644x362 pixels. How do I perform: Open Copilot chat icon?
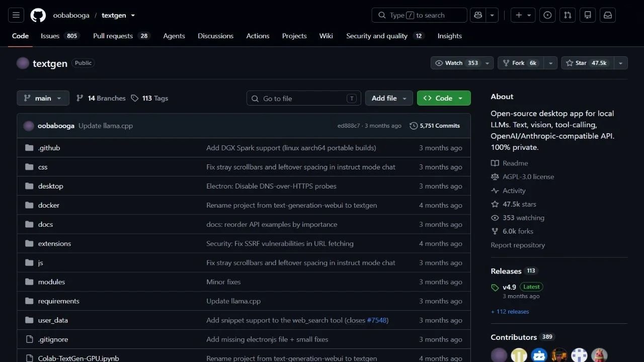click(478, 15)
